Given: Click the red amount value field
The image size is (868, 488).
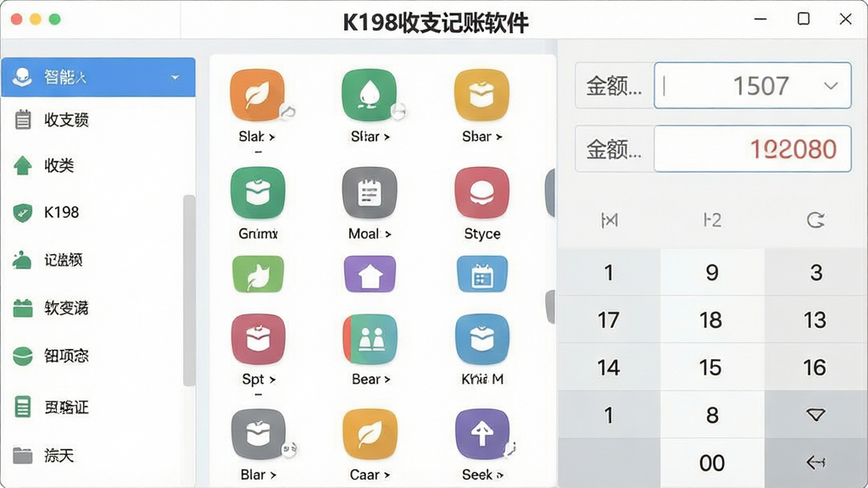Looking at the screenshot, I should click(753, 149).
